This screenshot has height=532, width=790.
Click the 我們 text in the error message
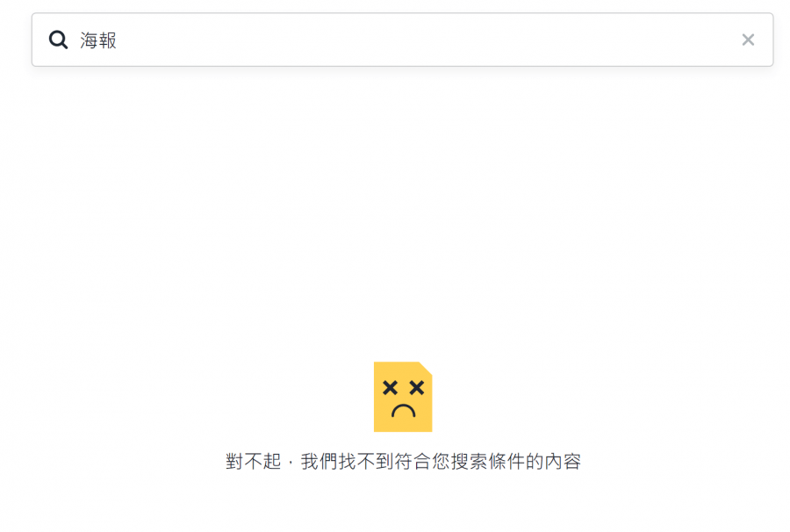tap(319, 461)
